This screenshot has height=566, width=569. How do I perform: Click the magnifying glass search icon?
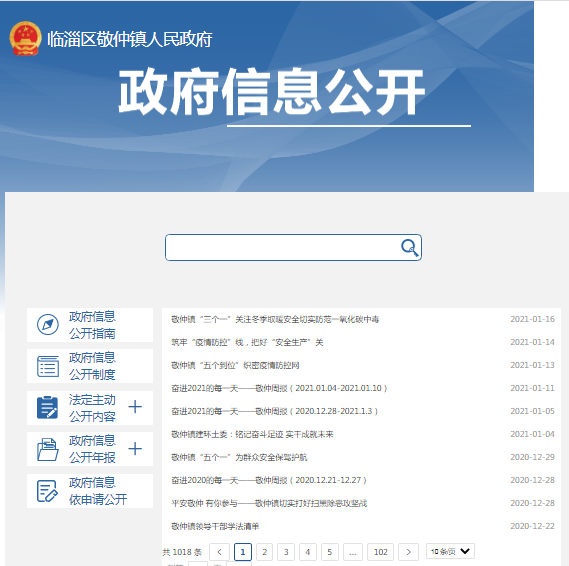pyautogui.click(x=409, y=248)
